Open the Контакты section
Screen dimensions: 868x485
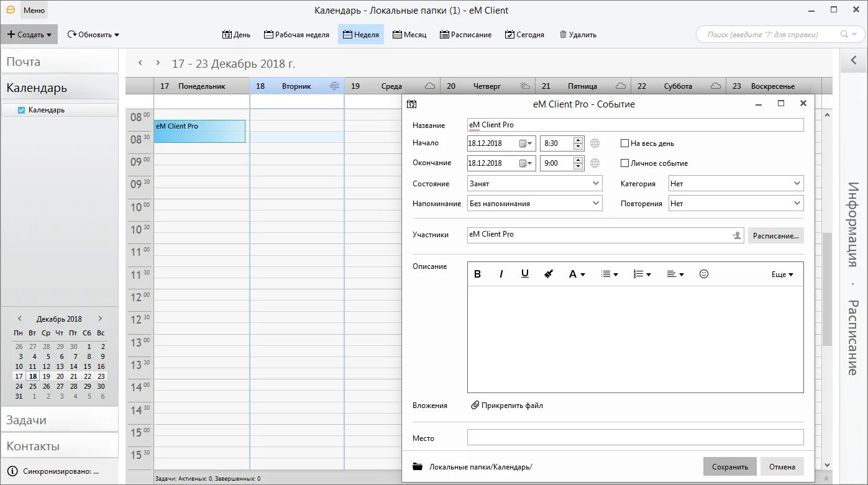[59, 446]
